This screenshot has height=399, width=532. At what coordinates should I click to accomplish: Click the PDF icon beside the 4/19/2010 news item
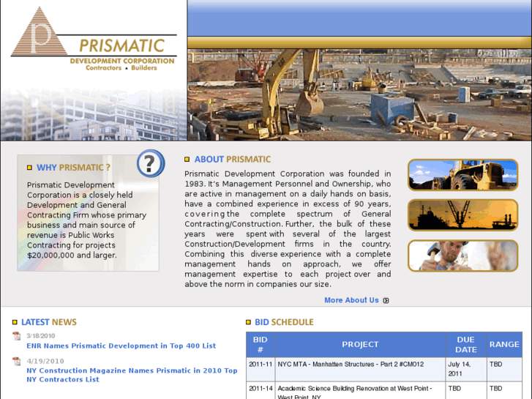pyautogui.click(x=17, y=361)
